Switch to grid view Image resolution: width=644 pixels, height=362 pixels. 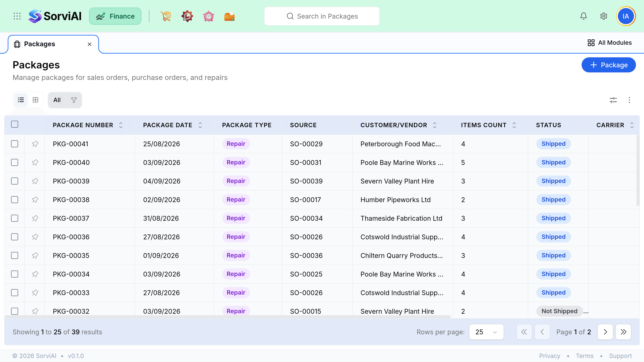click(36, 100)
